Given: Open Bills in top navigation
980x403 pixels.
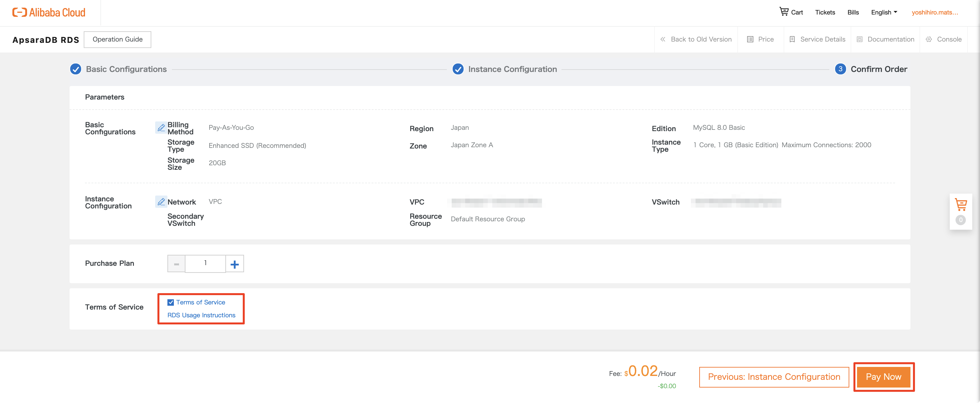Looking at the screenshot, I should click(853, 12).
